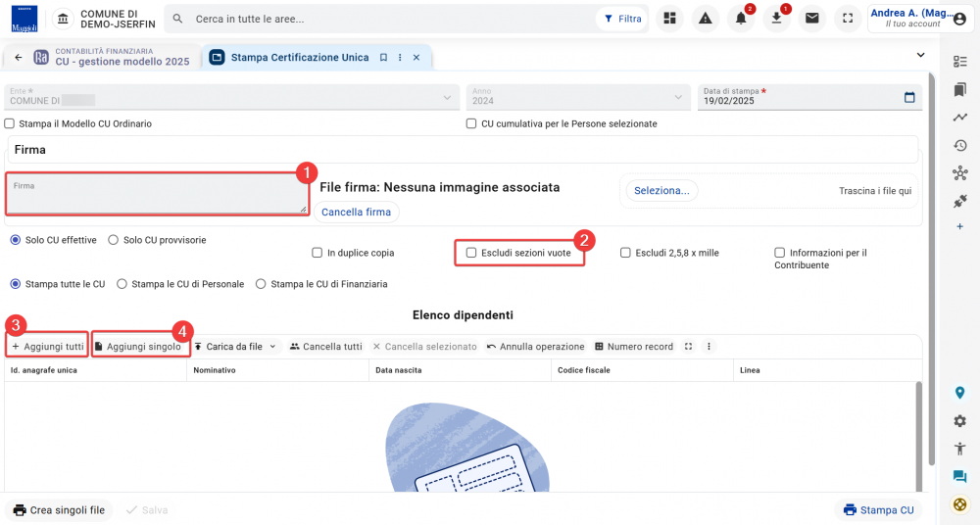Open the chat bubble icon in sidebar
Screen dimensions: 980x525
[960, 476]
